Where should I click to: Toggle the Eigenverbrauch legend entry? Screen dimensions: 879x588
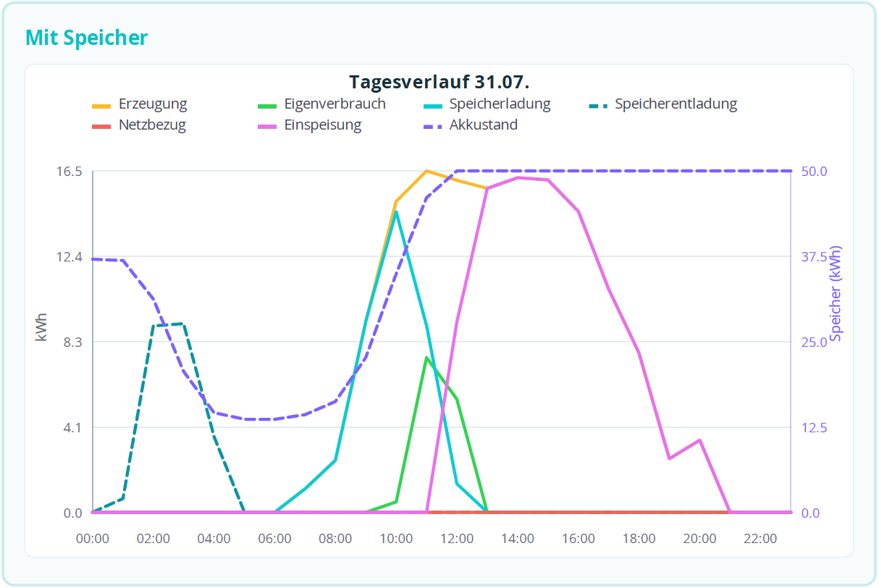321,104
